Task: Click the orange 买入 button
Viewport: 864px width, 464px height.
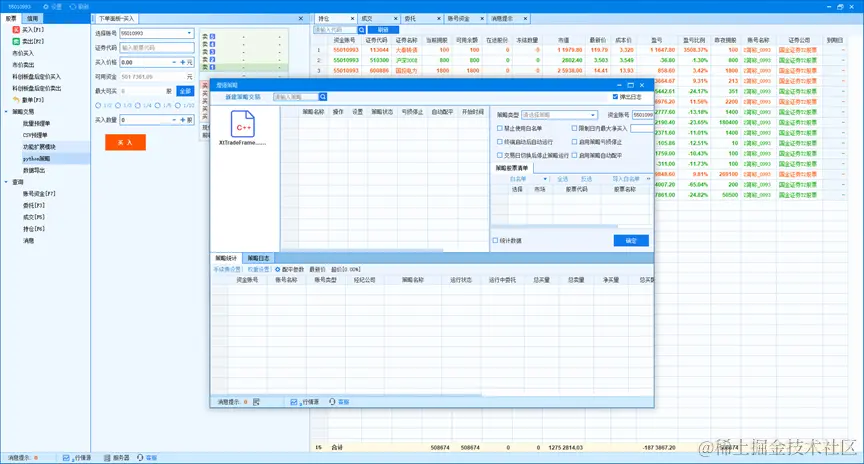Action: (126, 143)
